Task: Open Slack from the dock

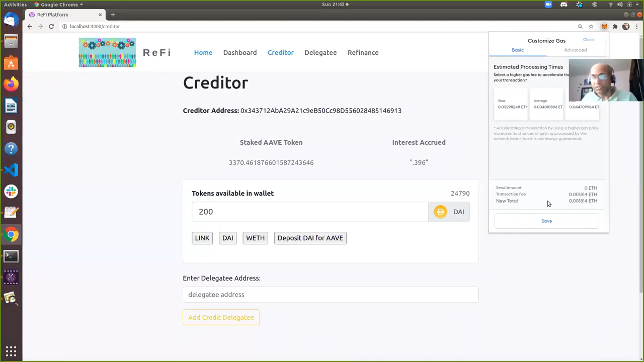Action: click(x=11, y=192)
